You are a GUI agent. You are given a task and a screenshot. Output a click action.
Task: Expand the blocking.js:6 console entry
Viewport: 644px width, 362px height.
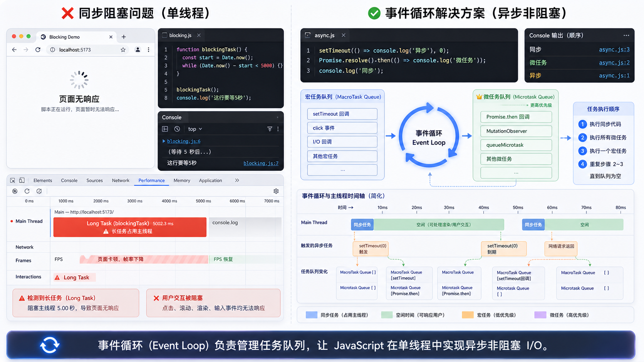click(164, 141)
